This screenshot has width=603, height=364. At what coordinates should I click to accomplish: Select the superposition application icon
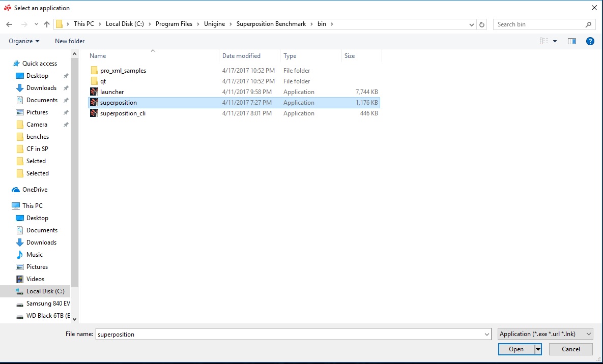(94, 103)
